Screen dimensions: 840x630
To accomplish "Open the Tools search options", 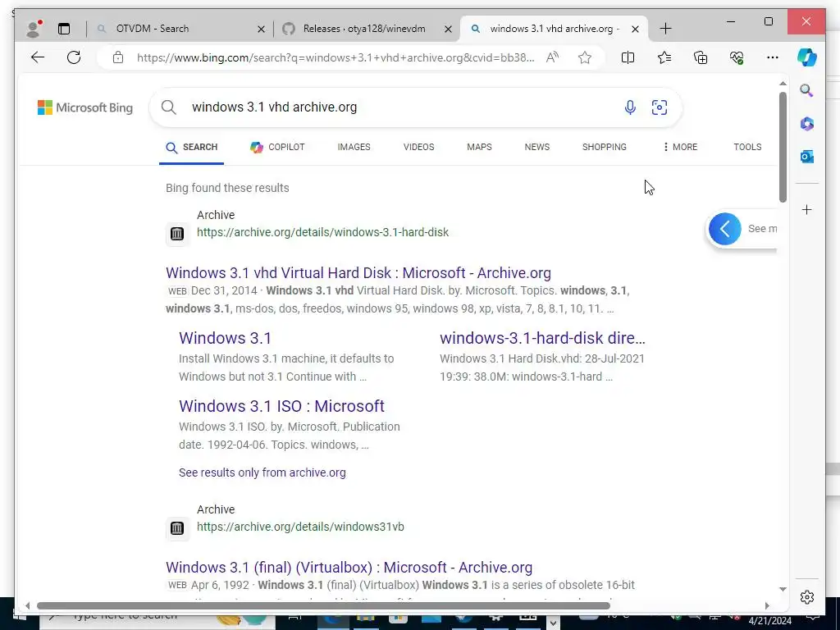I will (x=747, y=147).
